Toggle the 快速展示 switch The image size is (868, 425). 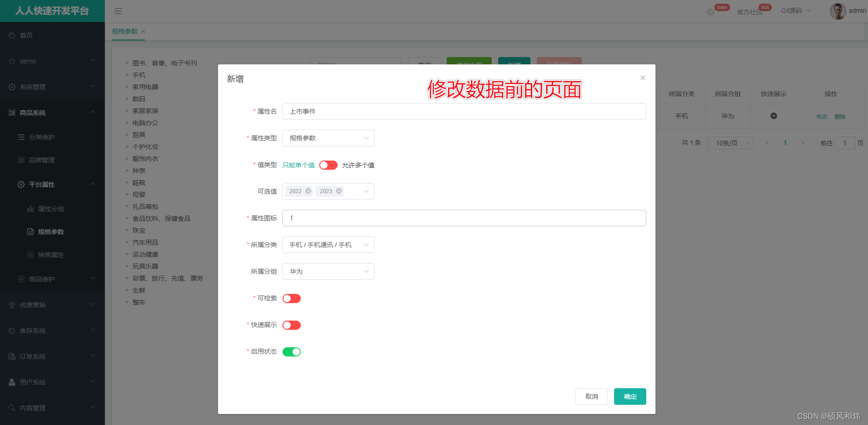(x=292, y=325)
